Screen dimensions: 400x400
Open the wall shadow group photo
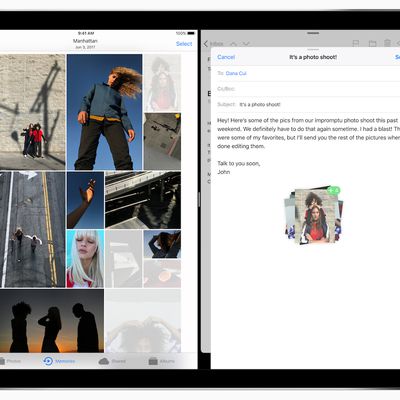pyautogui.click(x=32, y=112)
